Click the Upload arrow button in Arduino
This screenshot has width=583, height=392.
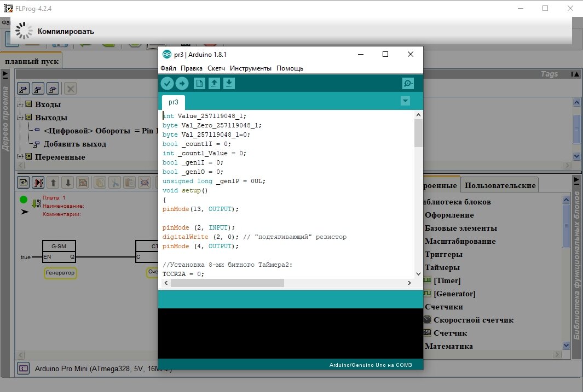[182, 84]
